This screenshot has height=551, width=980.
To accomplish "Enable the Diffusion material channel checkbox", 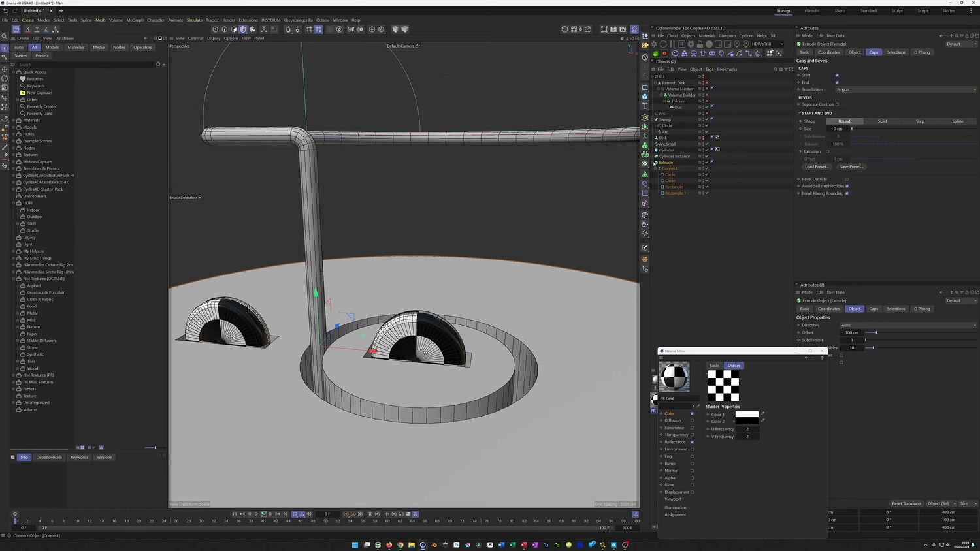I will click(x=692, y=420).
